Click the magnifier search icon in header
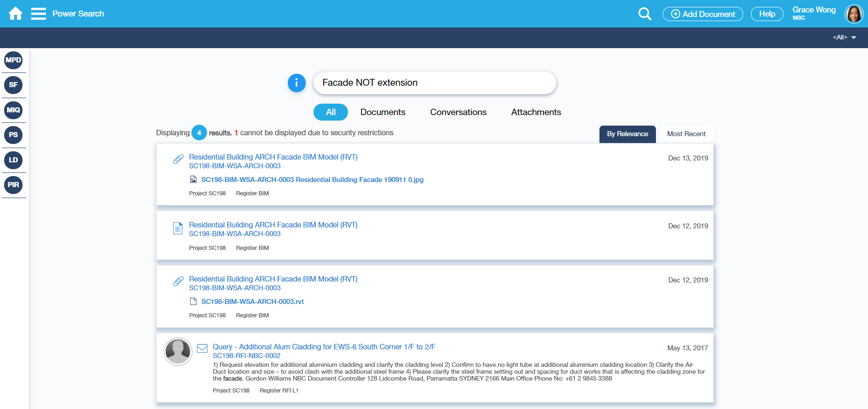 tap(644, 14)
